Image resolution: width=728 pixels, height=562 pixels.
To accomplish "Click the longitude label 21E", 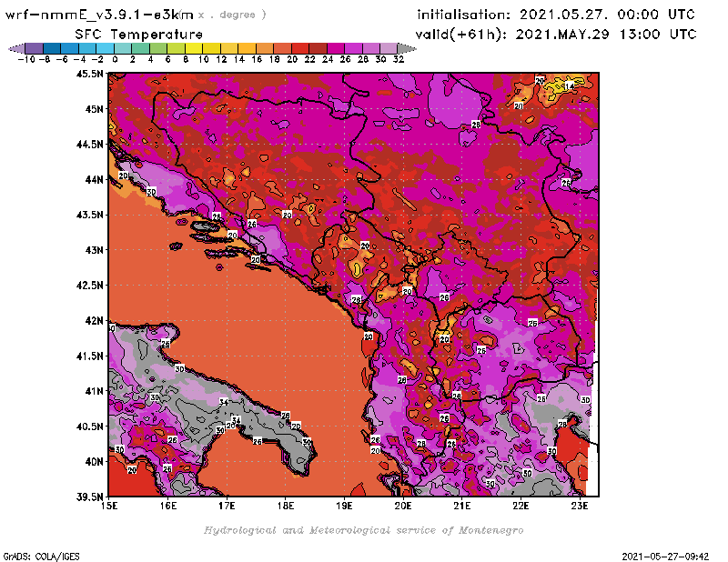I will pos(462,506).
